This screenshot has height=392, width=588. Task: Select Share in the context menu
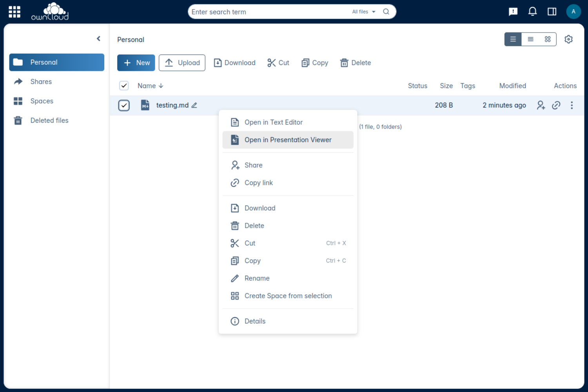pyautogui.click(x=288, y=165)
